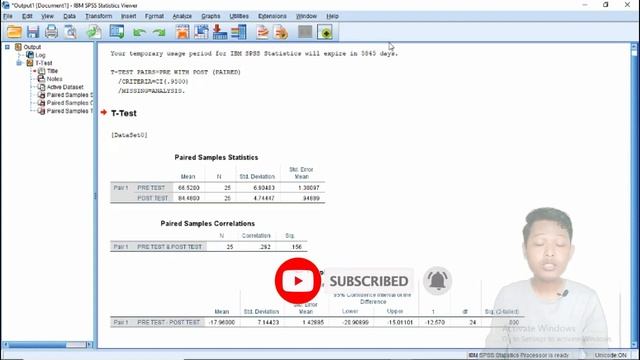Open the Recall recent dialogs toolbar icon
The width and height of the screenshot is (640, 360).
click(x=117, y=32)
